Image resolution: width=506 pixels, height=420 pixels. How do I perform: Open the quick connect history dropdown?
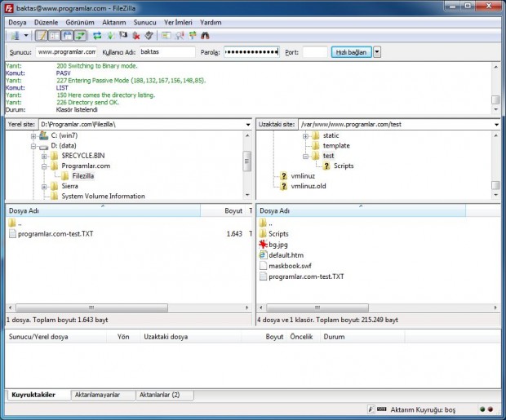tap(377, 52)
